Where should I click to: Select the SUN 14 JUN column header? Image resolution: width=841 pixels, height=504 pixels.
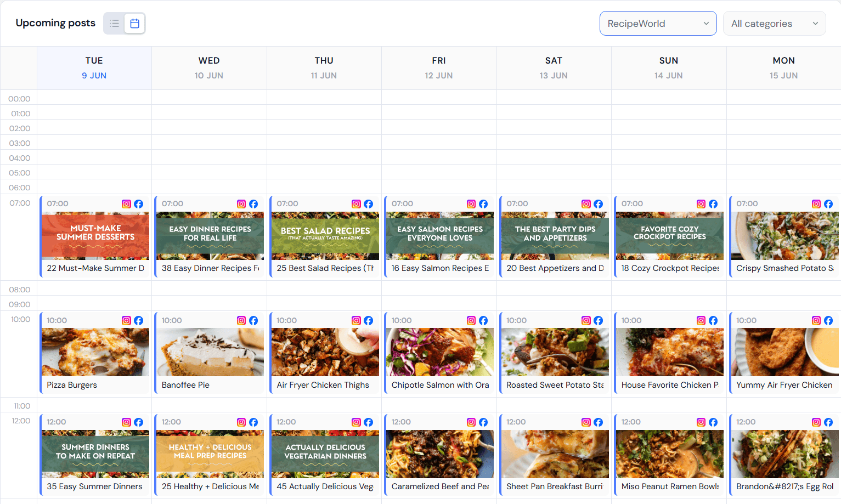[669, 68]
